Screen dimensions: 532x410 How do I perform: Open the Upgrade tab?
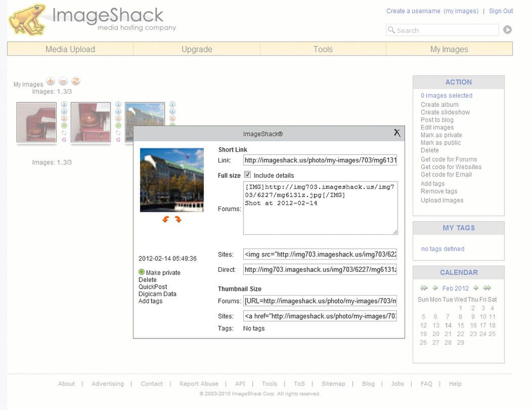point(197,49)
